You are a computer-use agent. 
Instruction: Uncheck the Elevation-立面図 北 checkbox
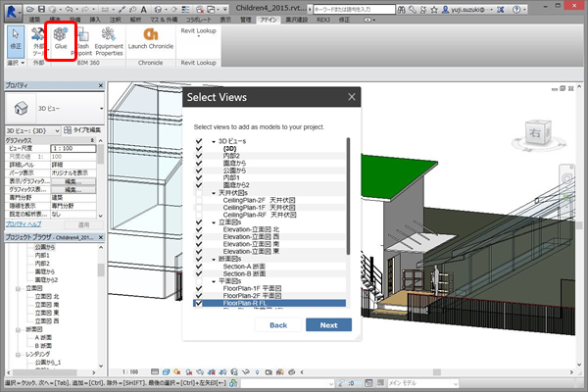click(x=199, y=229)
